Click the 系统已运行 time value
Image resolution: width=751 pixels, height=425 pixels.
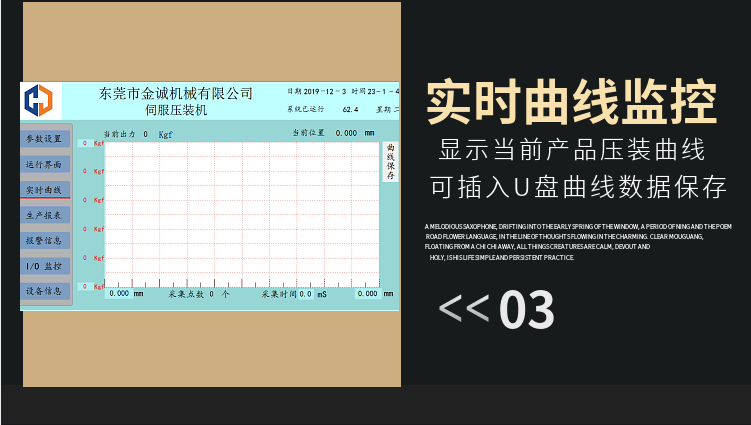click(350, 109)
